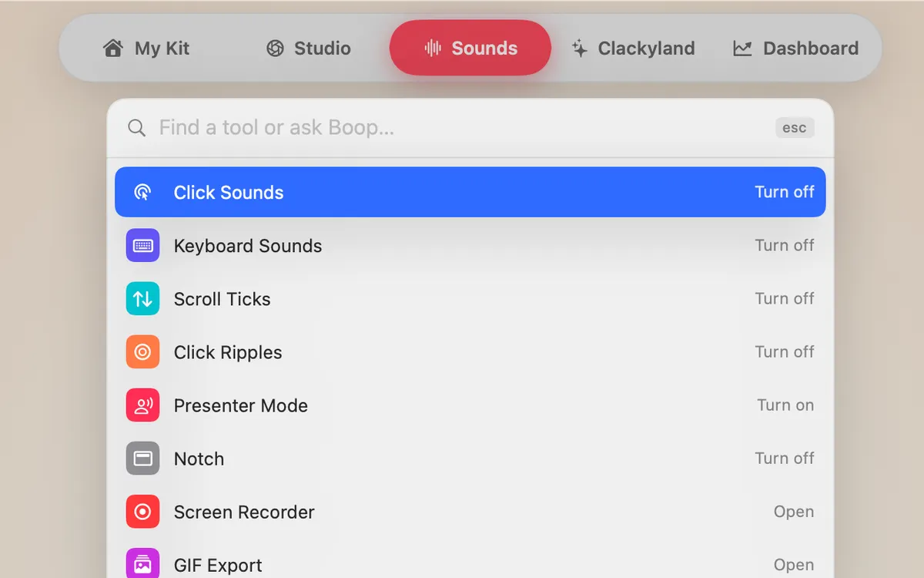Turn off Scroll Ticks
Image resolution: width=924 pixels, height=578 pixels.
pyautogui.click(x=784, y=298)
